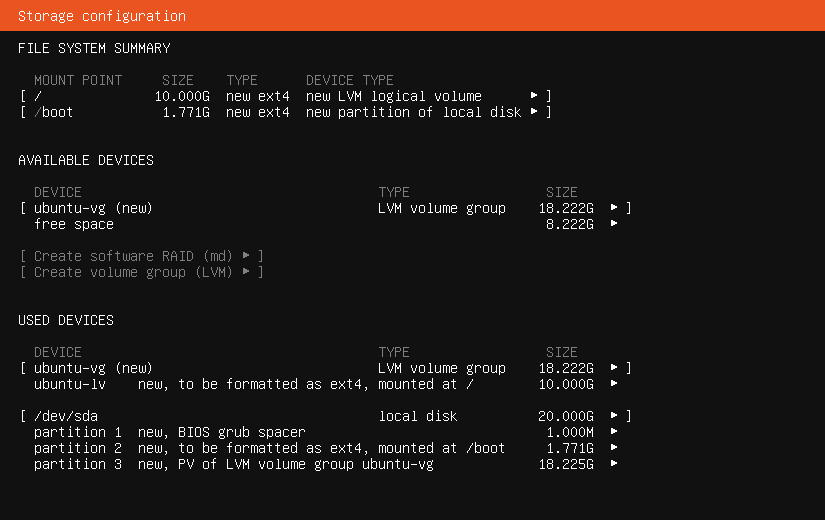Select the /boot mount point entry
825x520 pixels.
tap(54, 112)
